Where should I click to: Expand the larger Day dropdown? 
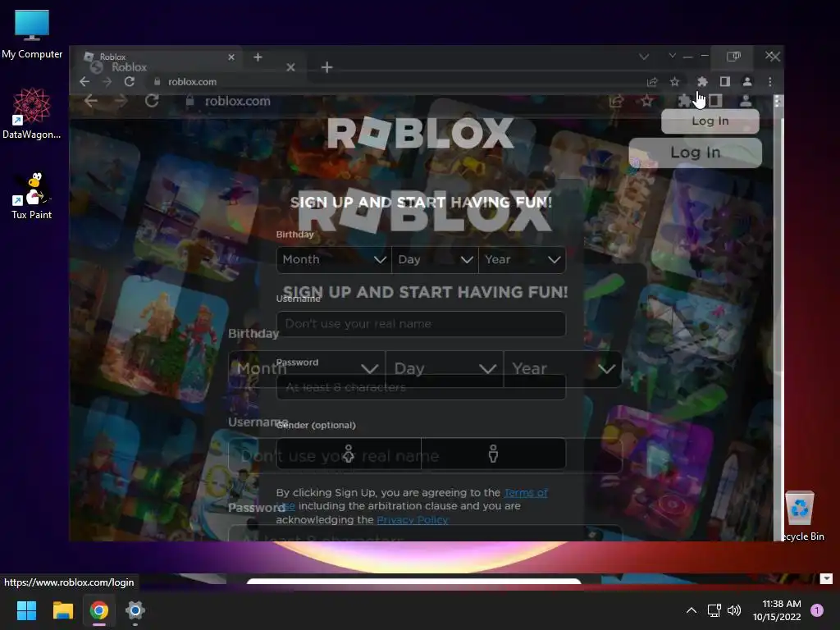pyautogui.click(x=444, y=369)
